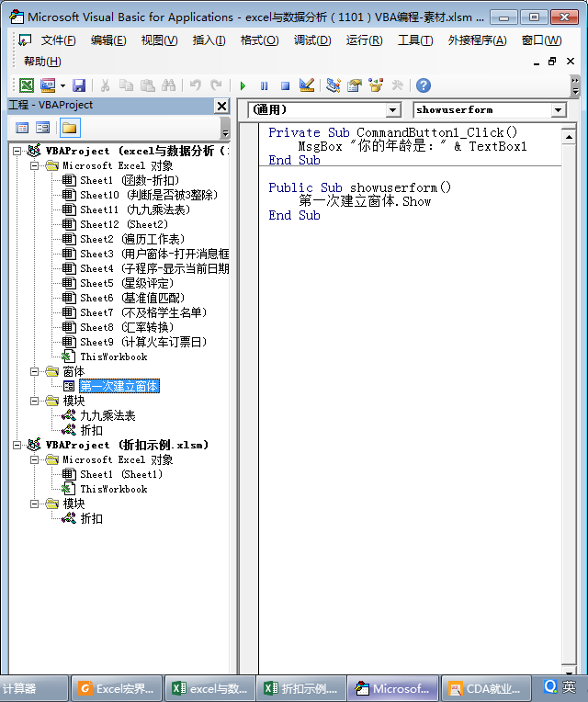This screenshot has height=702, width=588.
Task: Select 折扣 module under 折扣示例.xlsm
Action: 91,518
